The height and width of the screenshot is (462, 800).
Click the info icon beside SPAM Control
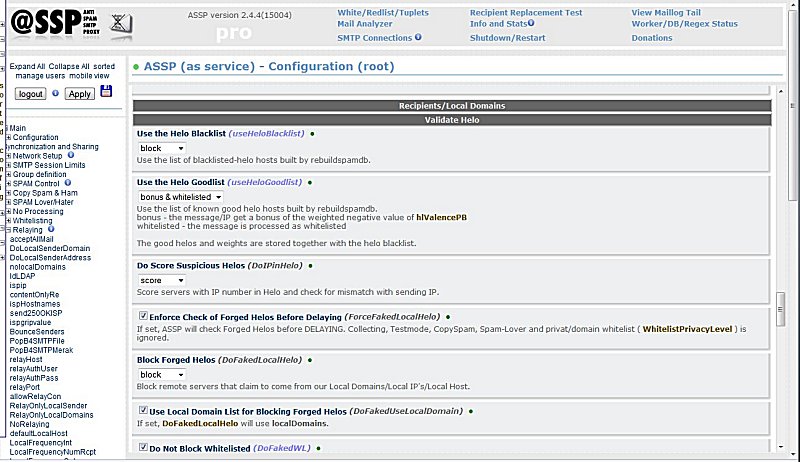pyautogui.click(x=68, y=183)
